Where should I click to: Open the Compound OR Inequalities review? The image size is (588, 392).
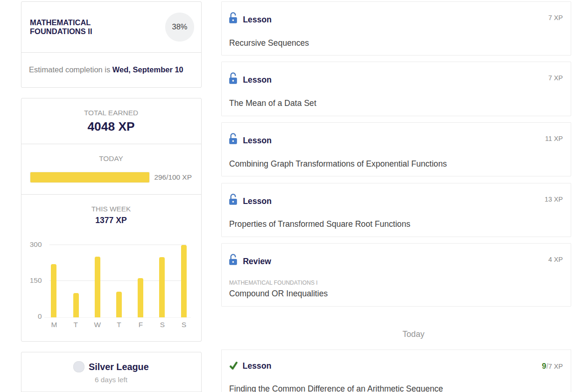tap(278, 294)
